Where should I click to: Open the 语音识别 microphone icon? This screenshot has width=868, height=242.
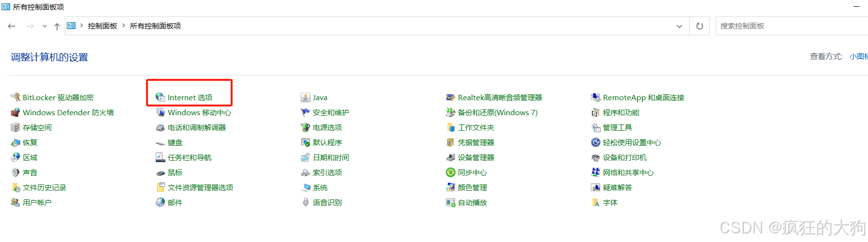[x=306, y=202]
